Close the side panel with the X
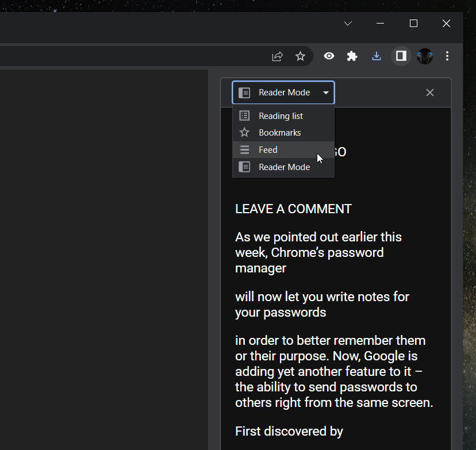Viewport: 476px width, 450px height. tap(429, 93)
